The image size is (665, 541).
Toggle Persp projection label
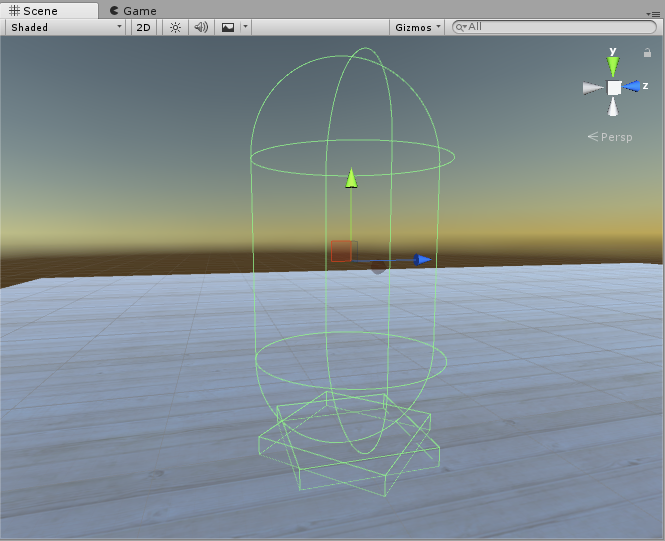(x=610, y=137)
